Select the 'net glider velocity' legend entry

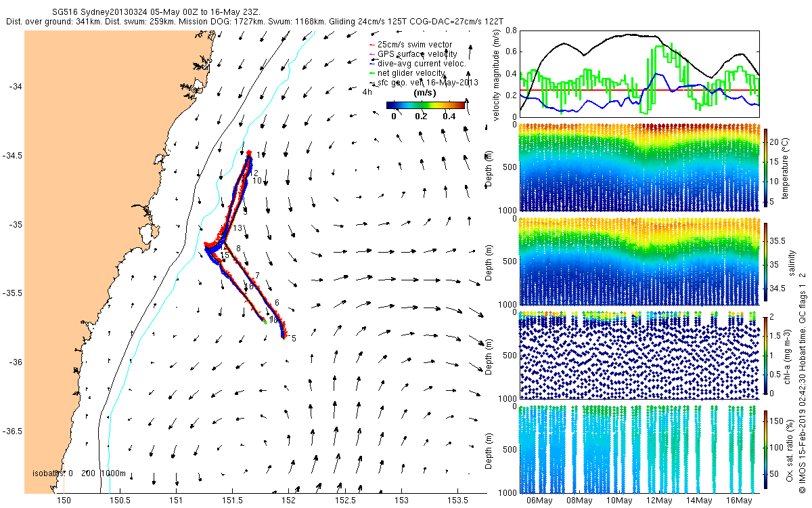tap(407, 73)
